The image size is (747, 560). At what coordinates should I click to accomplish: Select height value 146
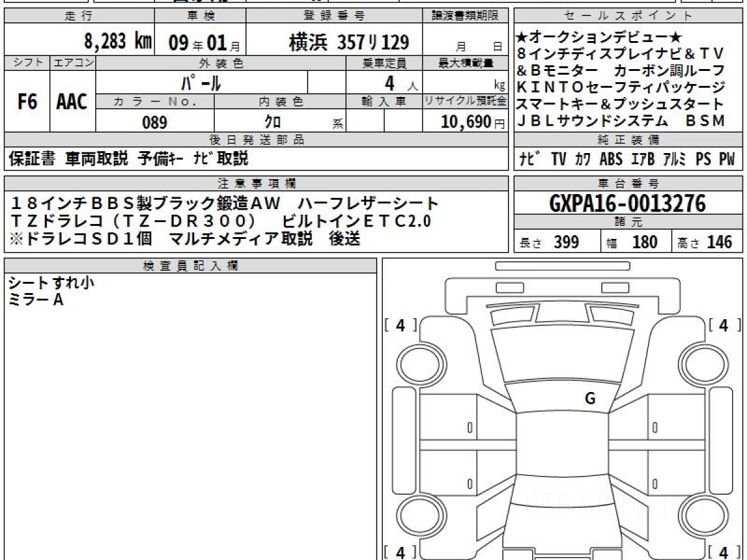(x=720, y=242)
